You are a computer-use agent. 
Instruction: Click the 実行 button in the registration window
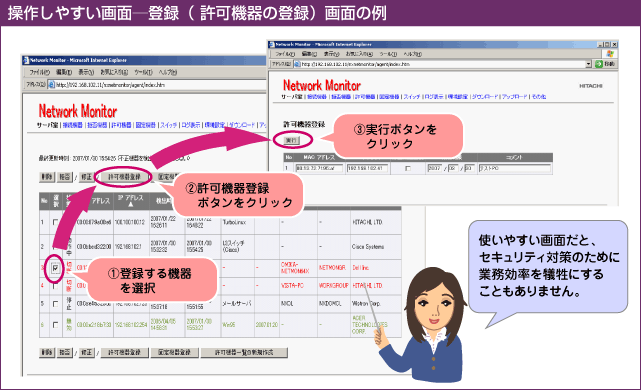[292, 140]
